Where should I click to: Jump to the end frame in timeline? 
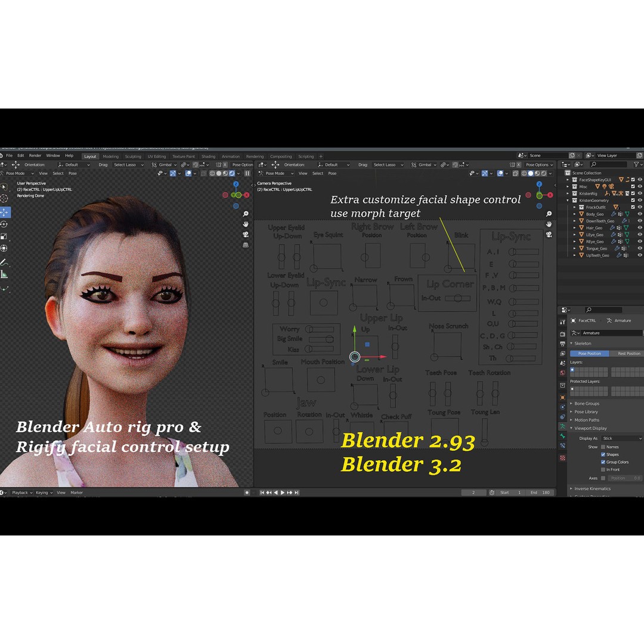click(x=296, y=493)
